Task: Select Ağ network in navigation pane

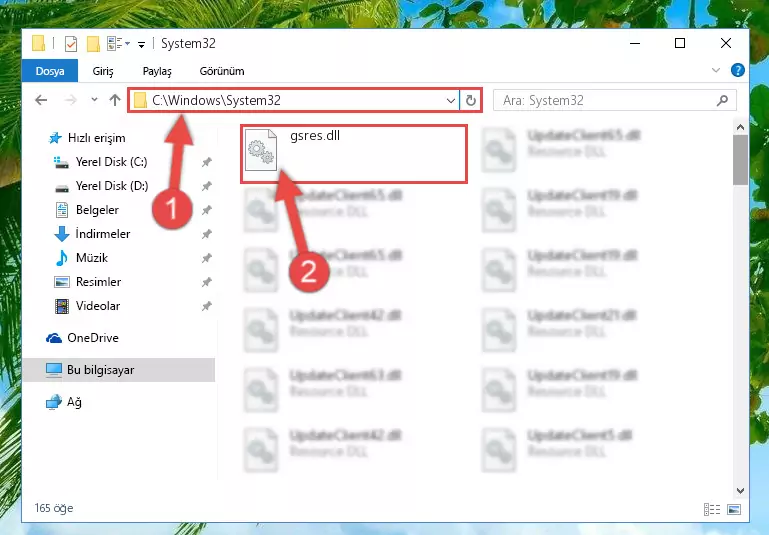Action: coord(74,402)
